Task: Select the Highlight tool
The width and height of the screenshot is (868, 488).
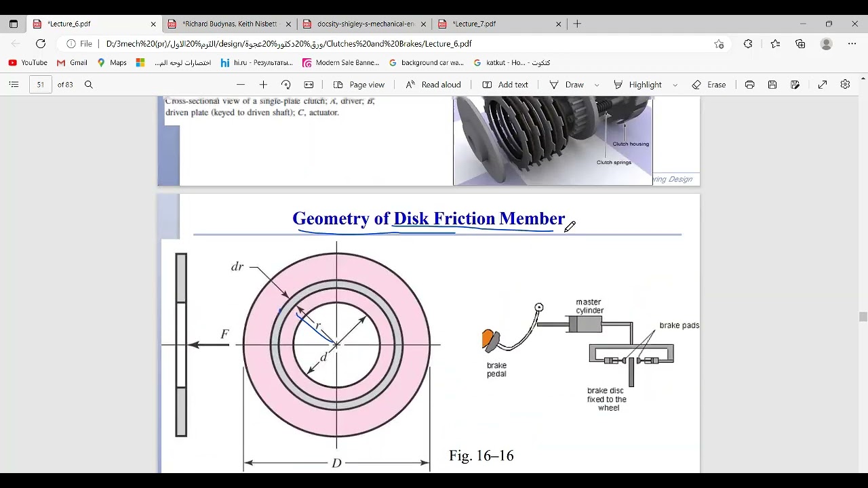Action: point(637,85)
